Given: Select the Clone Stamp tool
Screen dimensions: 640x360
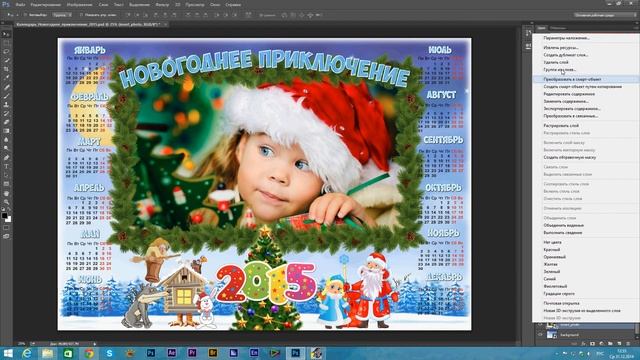Looking at the screenshot, I should pyautogui.click(x=6, y=104).
